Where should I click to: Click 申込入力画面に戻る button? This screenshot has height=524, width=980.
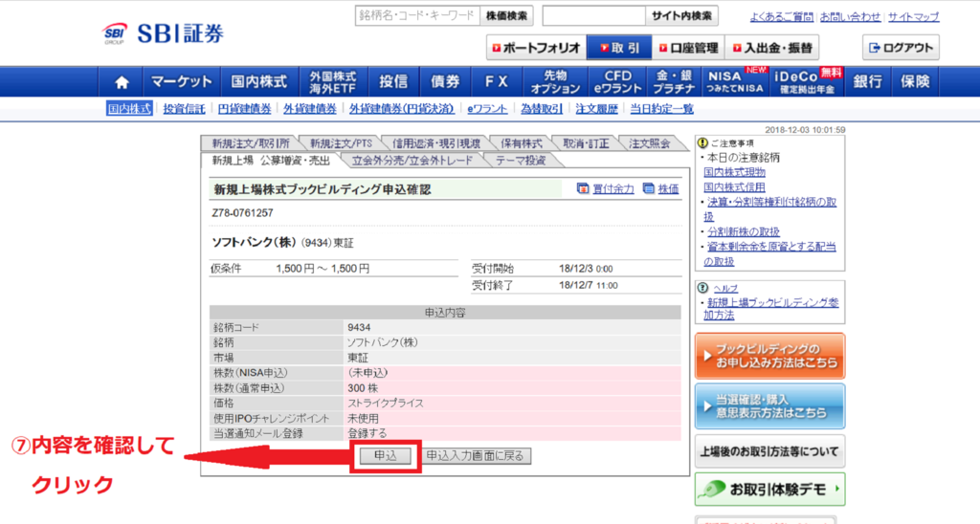click(x=475, y=456)
